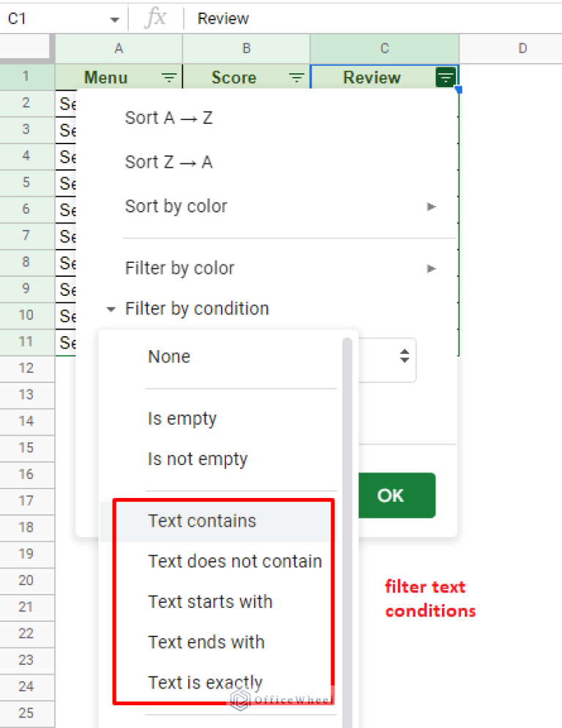Select Sort A to Z
Screen dimensions: 562x728
[x=168, y=117]
